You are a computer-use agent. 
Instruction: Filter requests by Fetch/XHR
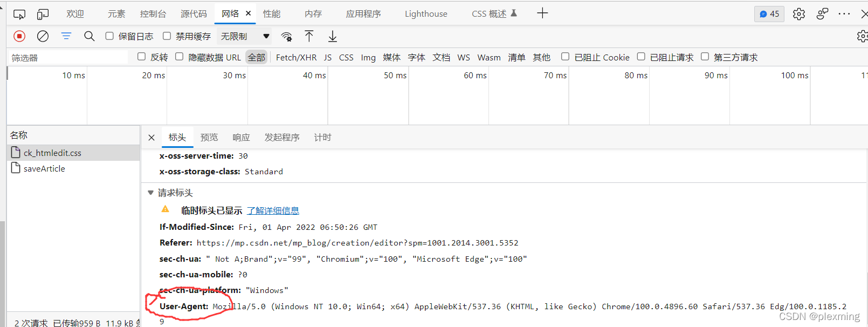pos(297,57)
